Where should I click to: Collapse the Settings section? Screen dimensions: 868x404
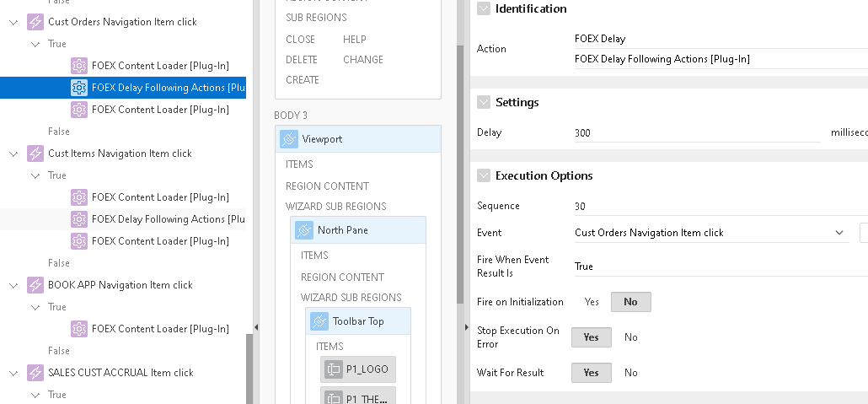point(484,102)
